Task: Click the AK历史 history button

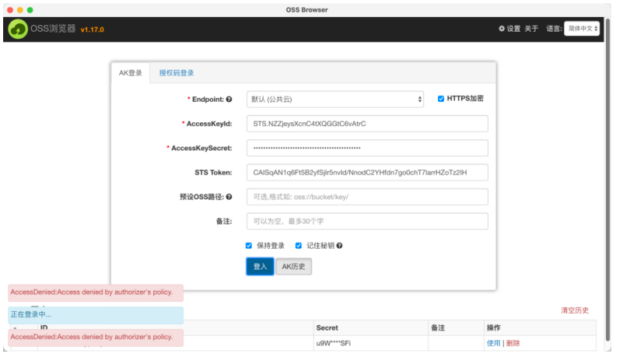Action: 294,266
